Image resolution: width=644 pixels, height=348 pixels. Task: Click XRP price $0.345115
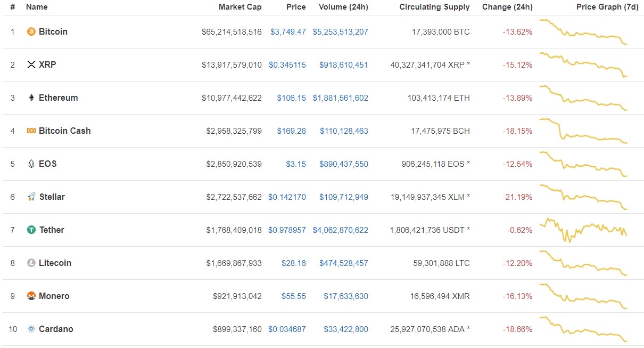point(287,65)
